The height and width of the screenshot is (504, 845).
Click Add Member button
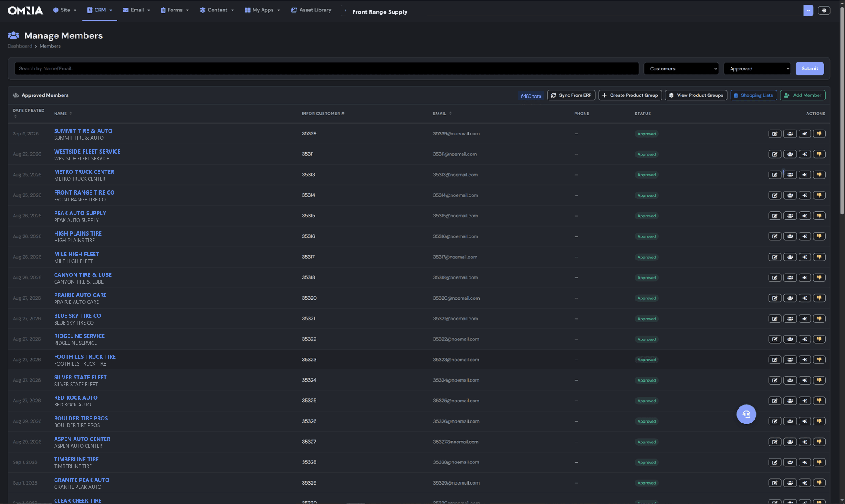pyautogui.click(x=802, y=95)
